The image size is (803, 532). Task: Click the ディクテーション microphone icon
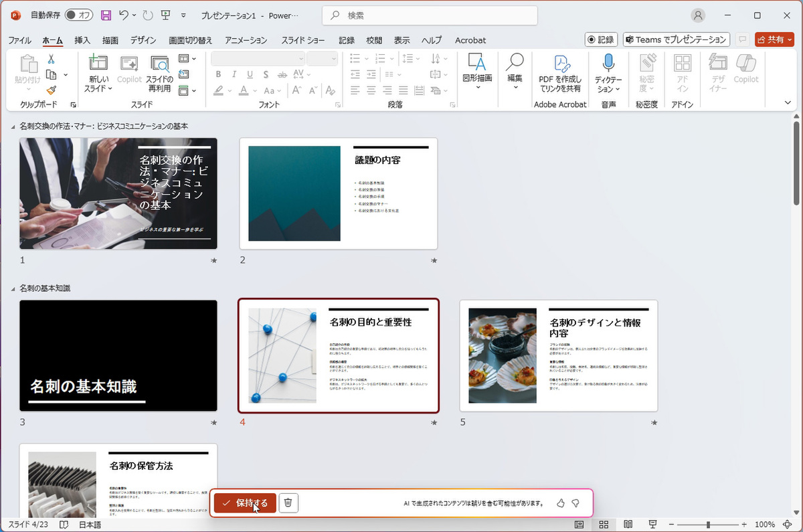tap(608, 64)
